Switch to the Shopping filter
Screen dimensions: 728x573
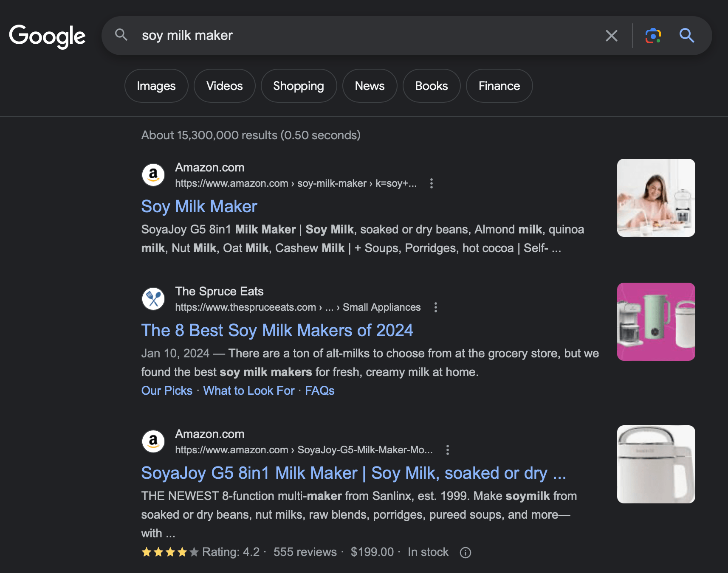pyautogui.click(x=299, y=86)
